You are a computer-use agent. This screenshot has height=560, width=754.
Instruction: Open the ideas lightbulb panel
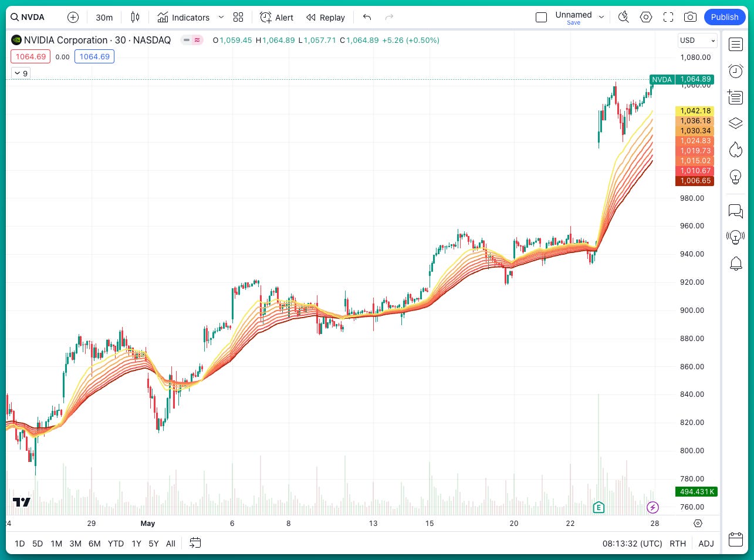(x=736, y=177)
